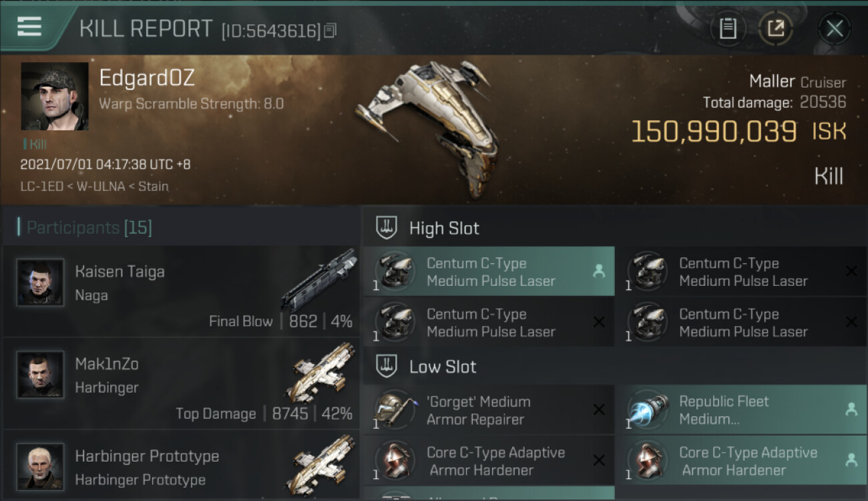Click Mak1nZo's Harbinger ship icon

[324, 371]
